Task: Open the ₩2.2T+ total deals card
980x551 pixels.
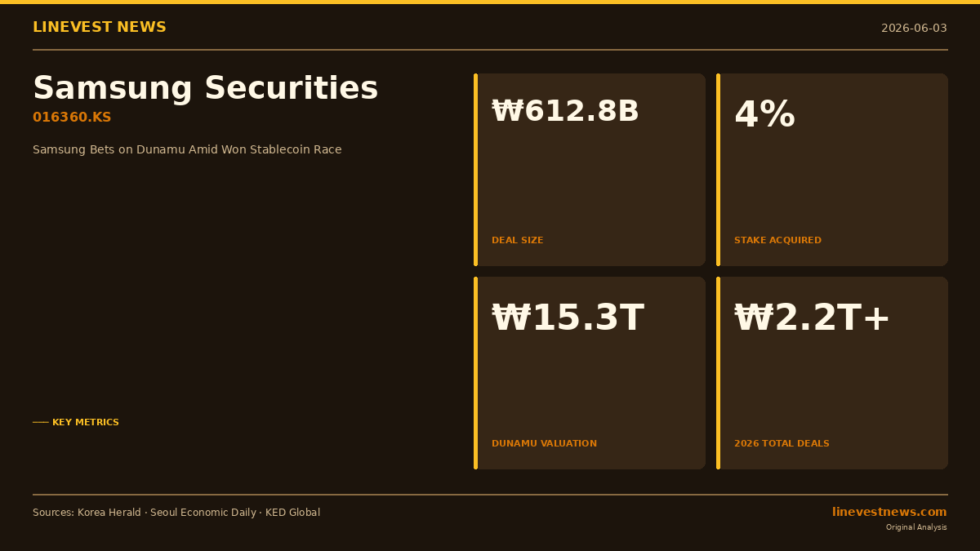Action: (832, 373)
